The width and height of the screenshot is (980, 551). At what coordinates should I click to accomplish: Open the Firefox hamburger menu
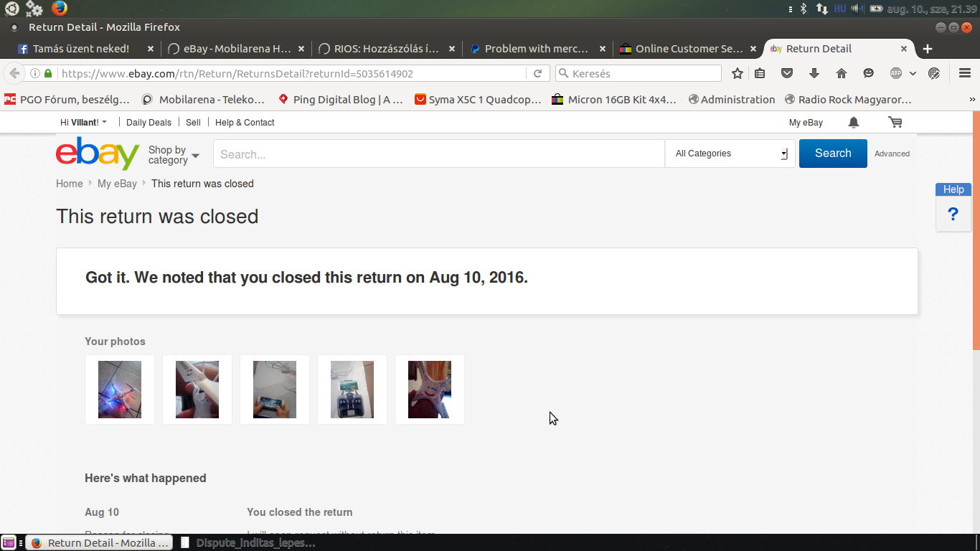[964, 73]
